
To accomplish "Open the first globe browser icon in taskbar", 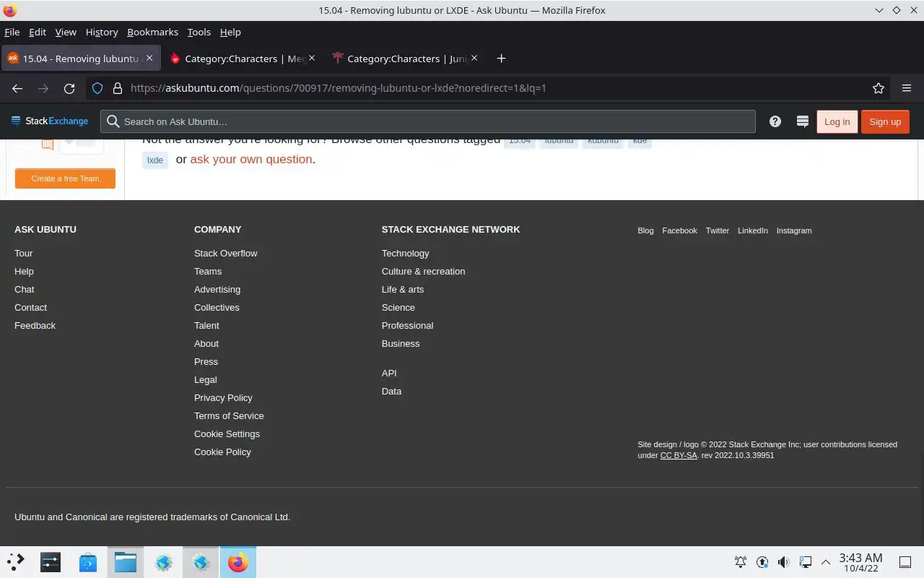I will tap(164, 562).
